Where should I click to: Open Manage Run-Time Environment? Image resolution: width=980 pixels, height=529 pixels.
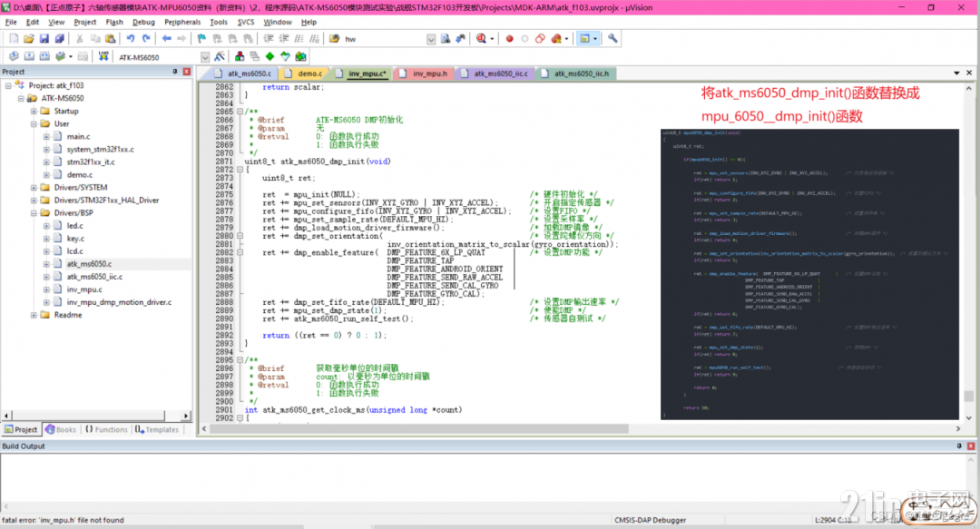[270, 57]
